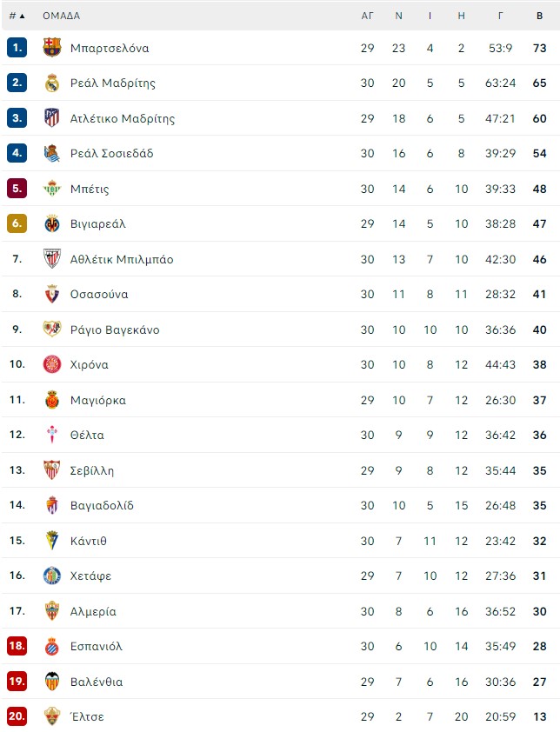The height and width of the screenshot is (732, 560).
Task: Open the Ρέαλ Μαδρίτης team link
Action: pos(112,83)
